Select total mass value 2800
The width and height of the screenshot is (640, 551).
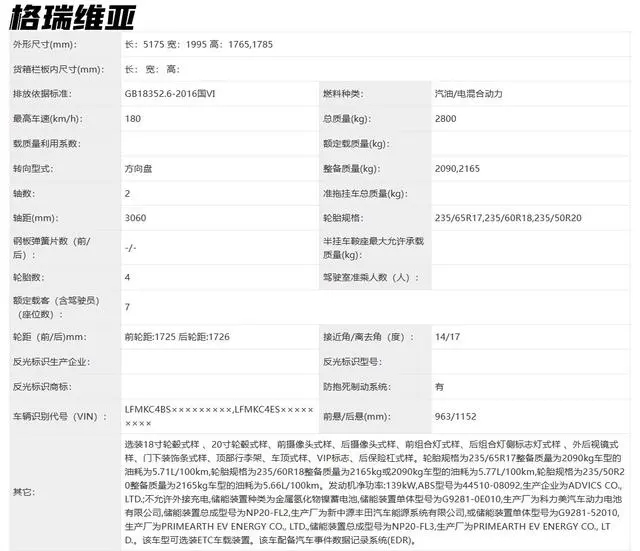point(445,119)
